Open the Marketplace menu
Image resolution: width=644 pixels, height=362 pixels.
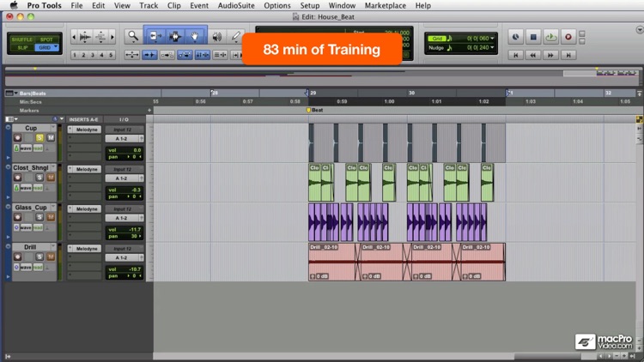(x=386, y=5)
